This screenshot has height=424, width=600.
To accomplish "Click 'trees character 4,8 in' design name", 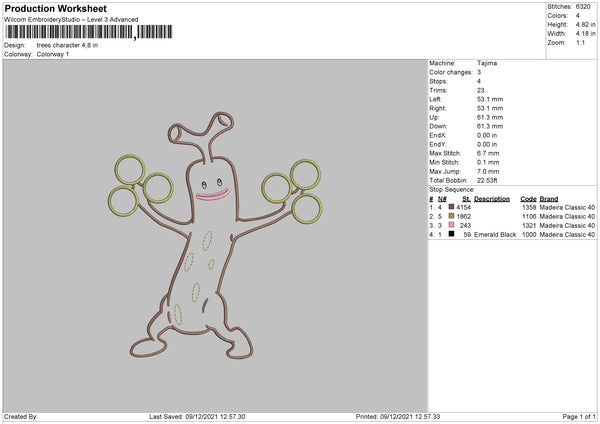I will click(67, 45).
